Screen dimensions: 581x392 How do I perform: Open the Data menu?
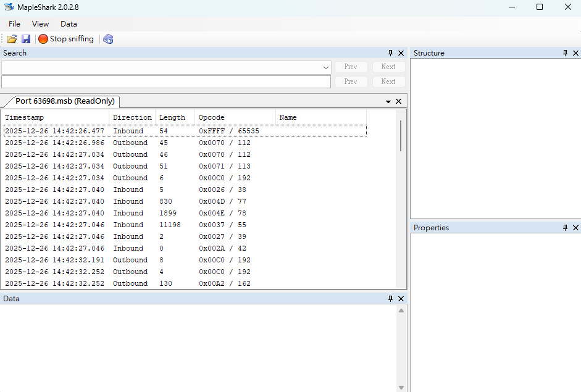point(69,23)
